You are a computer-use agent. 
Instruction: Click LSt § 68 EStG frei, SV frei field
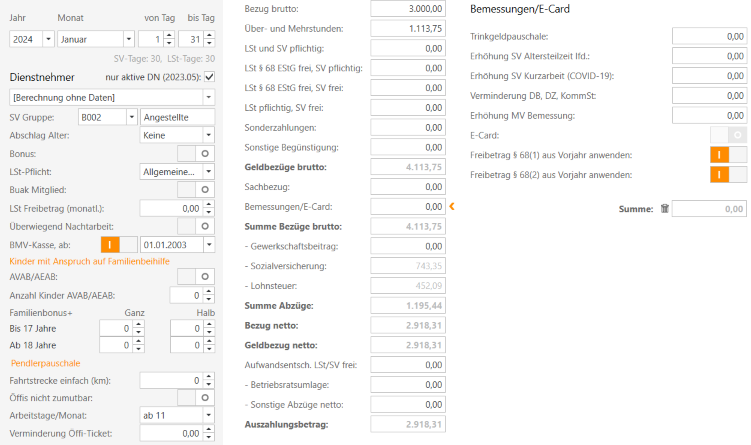point(408,88)
